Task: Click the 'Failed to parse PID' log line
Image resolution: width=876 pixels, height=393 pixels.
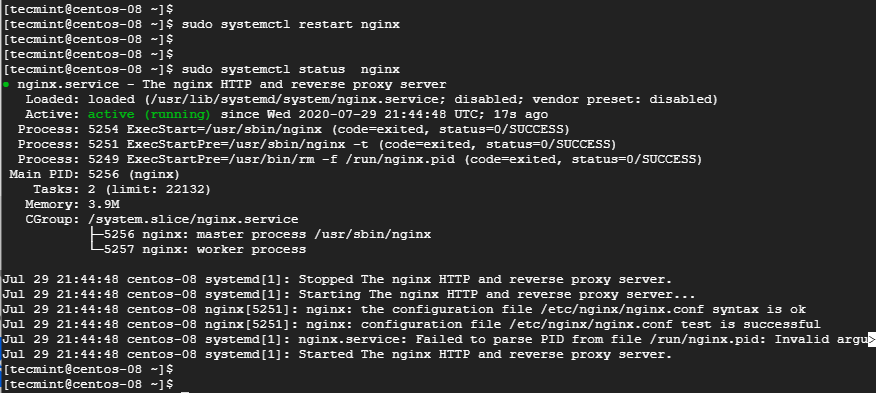Action: [x=438, y=339]
